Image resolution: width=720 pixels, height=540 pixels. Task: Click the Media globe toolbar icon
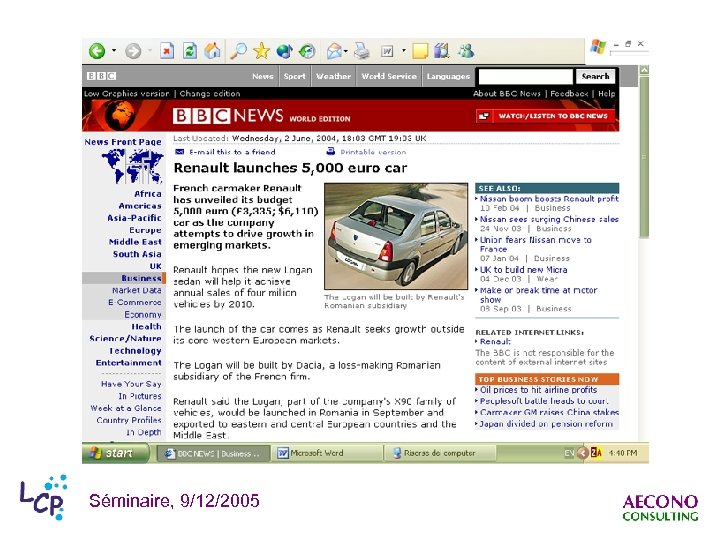point(284,51)
